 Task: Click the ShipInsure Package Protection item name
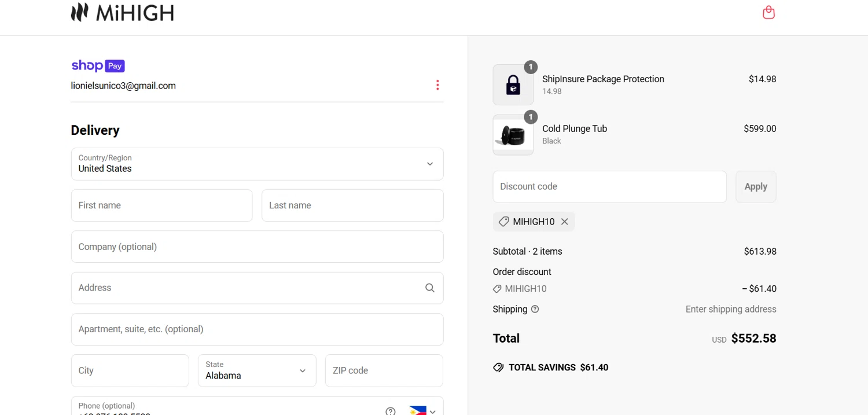603,79
